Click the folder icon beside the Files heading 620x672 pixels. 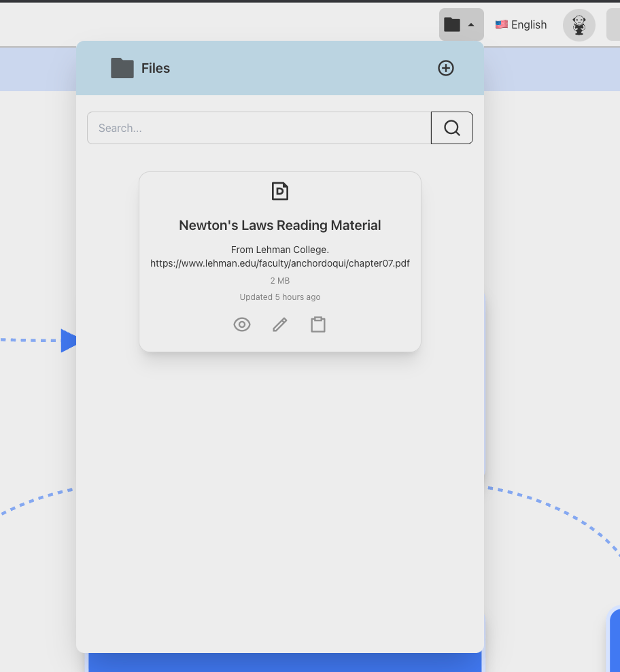122,68
